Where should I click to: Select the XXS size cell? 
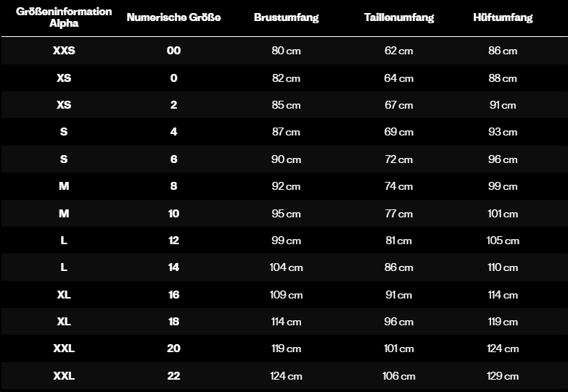64,51
